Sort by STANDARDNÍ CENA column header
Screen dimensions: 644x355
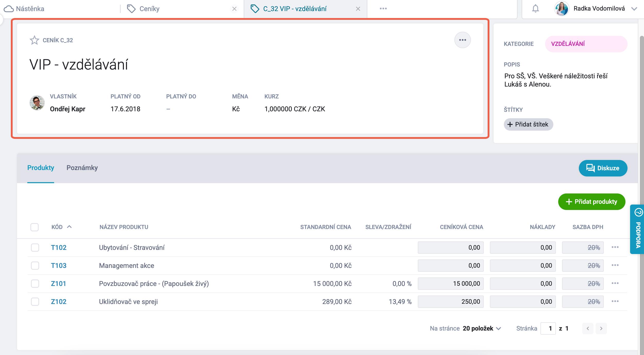click(326, 227)
